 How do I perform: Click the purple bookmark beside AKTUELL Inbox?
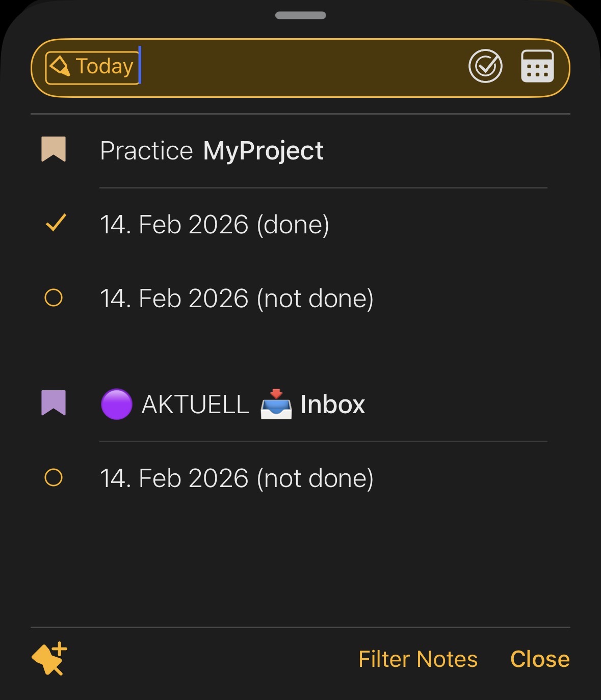tap(54, 403)
